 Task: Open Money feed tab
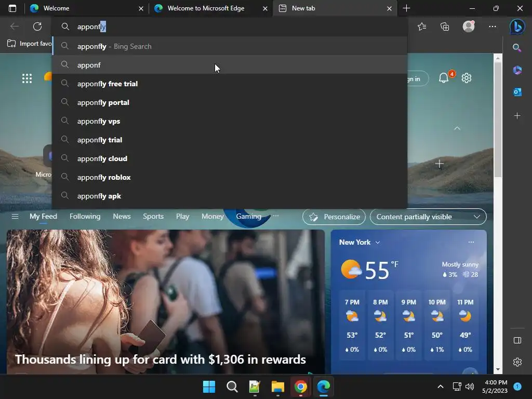coord(212,217)
